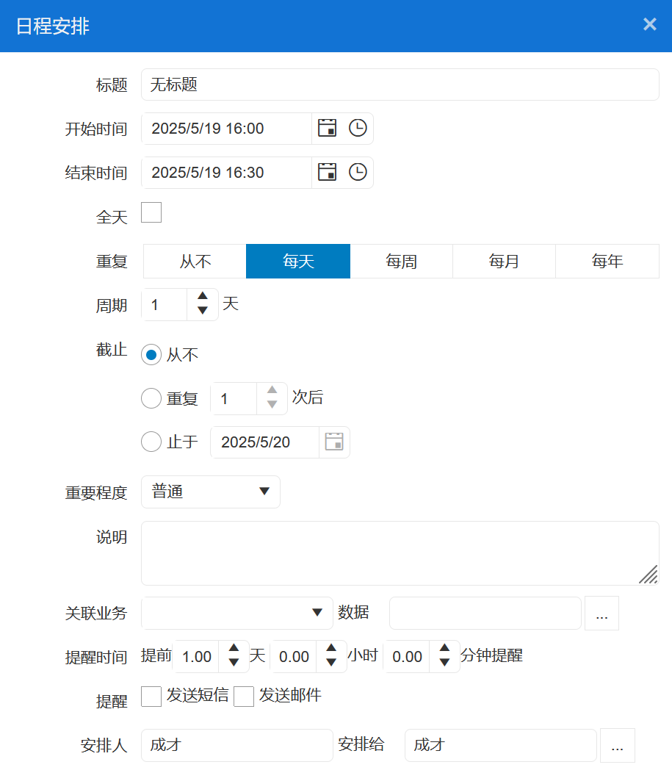
Task: Click the ... button next to 数据
Action: (601, 613)
